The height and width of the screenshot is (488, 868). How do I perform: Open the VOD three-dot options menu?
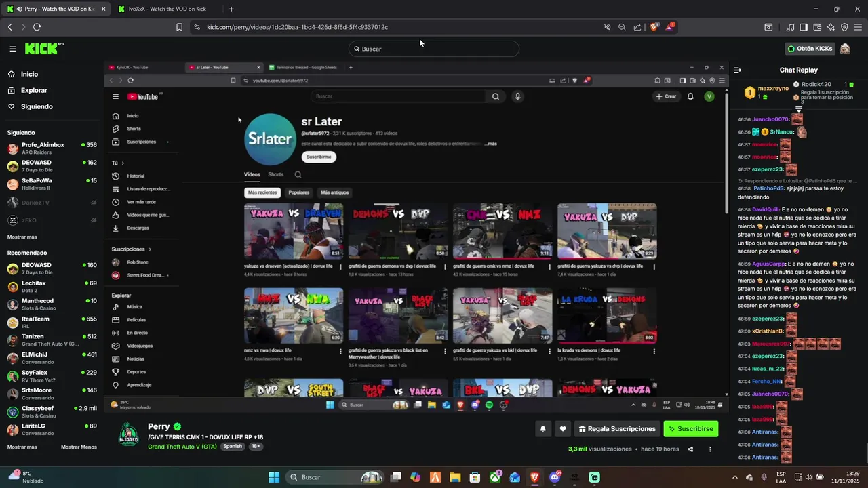point(710,449)
